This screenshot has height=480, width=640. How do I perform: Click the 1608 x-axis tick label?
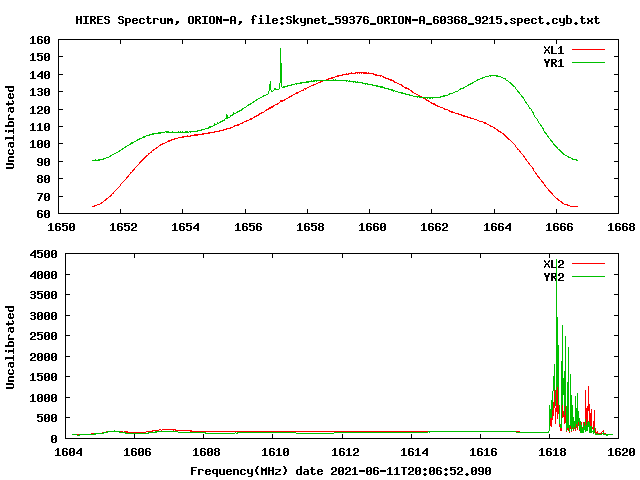[206, 452]
